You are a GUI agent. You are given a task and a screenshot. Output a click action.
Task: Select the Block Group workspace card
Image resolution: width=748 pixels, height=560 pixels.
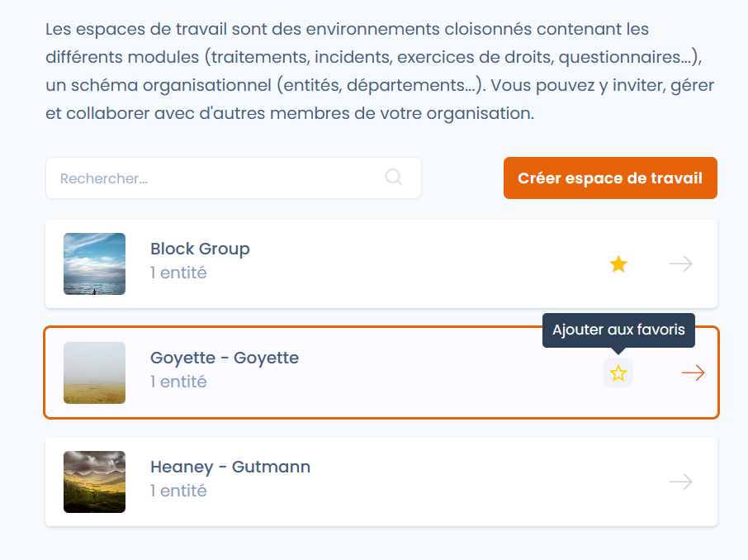pos(381,263)
